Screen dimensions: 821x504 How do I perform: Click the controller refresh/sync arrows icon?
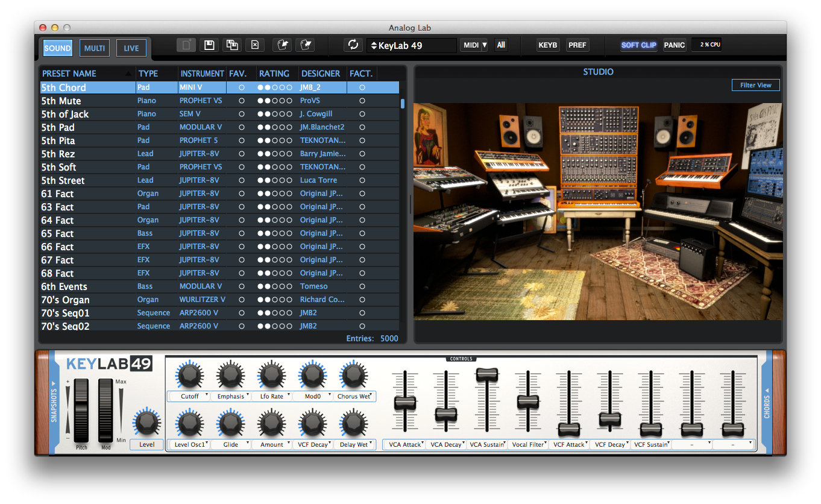353,45
